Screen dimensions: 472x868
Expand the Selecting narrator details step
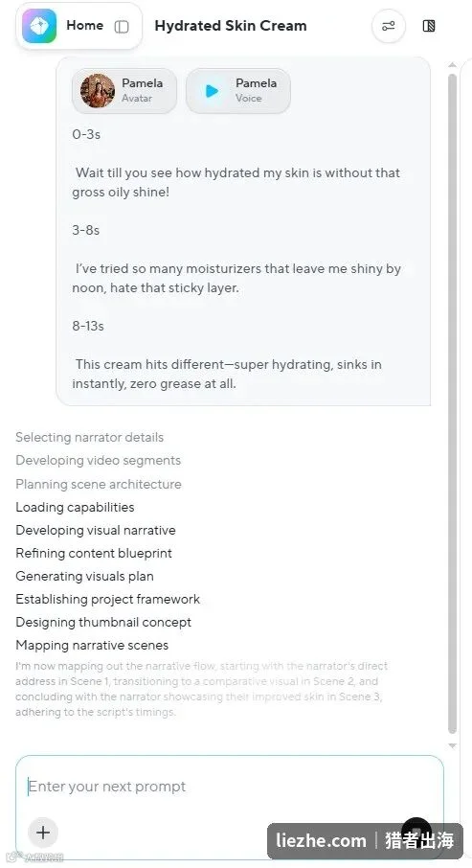(x=90, y=437)
